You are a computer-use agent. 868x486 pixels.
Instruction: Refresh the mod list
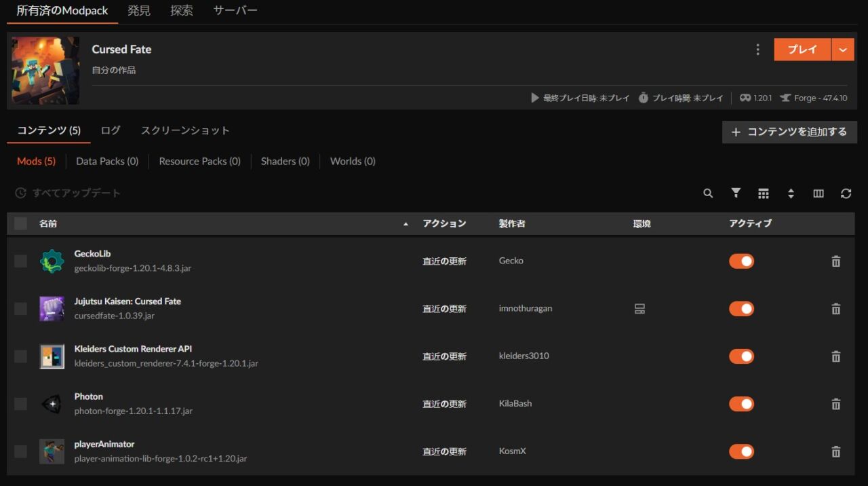[x=846, y=193]
